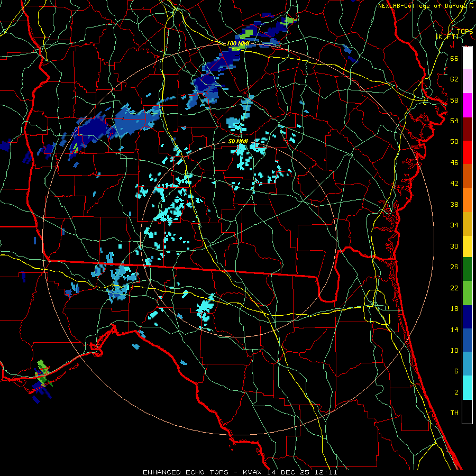476x476 pixels.
Task: Click the 50 NMI range ring label
Action: pyautogui.click(x=239, y=142)
